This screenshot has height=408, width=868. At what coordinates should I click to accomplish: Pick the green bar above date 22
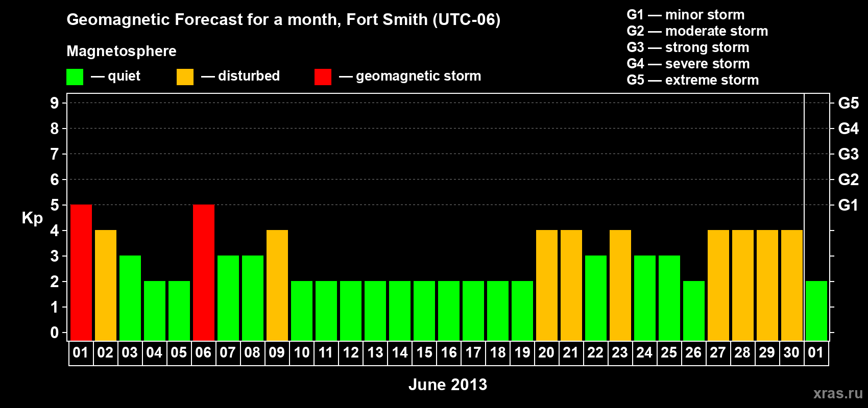(596, 298)
